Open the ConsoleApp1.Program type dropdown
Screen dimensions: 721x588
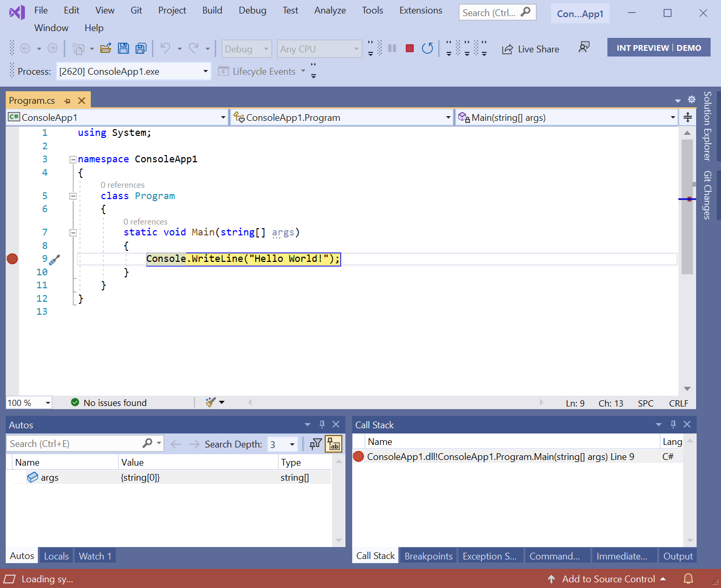(x=342, y=118)
